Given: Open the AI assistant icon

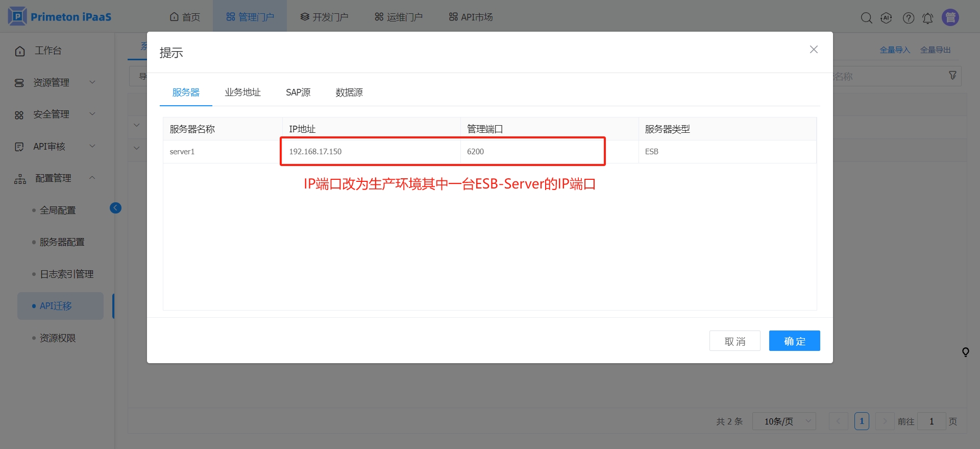Looking at the screenshot, I should 886,18.
